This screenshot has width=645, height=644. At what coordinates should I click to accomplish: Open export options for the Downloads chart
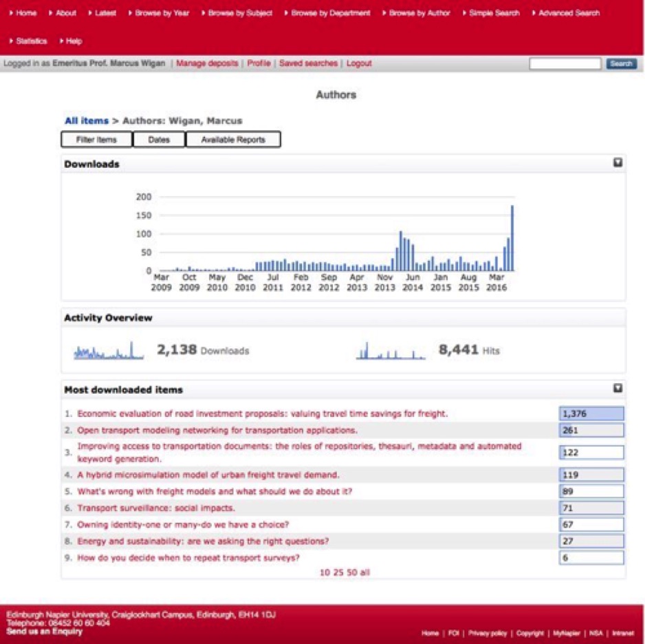(x=617, y=163)
